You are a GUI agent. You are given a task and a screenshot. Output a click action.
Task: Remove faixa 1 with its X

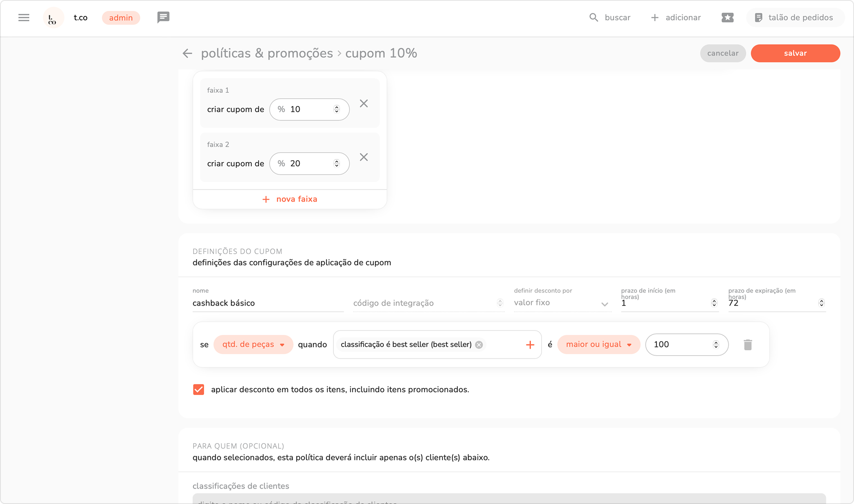click(364, 104)
